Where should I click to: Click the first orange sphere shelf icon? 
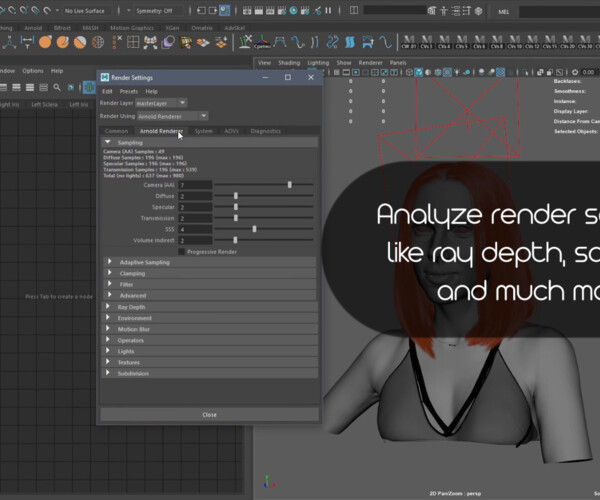(46, 42)
